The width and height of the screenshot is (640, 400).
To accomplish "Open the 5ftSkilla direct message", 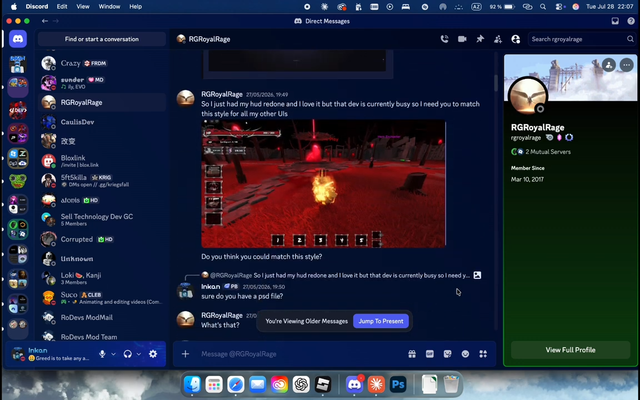I will pyautogui.click(x=102, y=180).
